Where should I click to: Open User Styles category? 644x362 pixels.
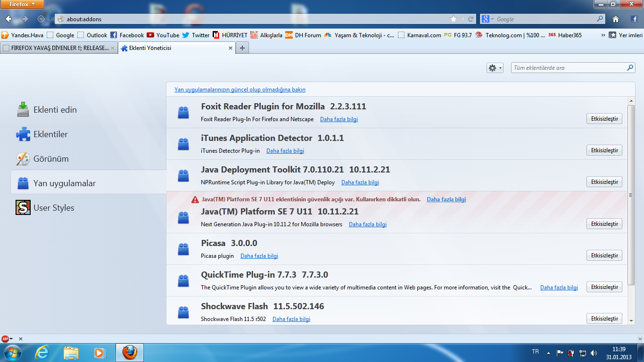(88, 208)
